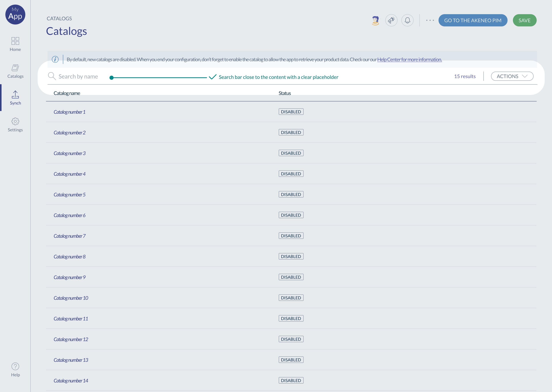
Task: Open the notifications bell icon
Action: coord(407,20)
